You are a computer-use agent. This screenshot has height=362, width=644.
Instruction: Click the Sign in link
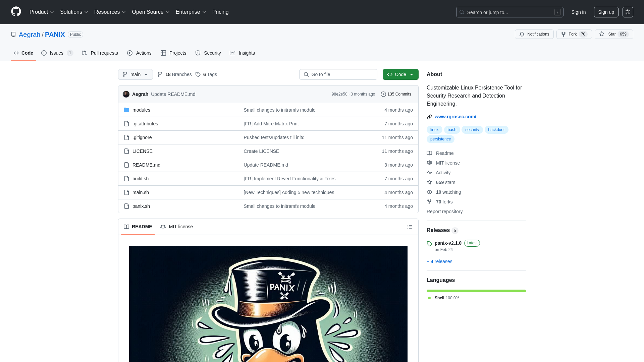579,12
